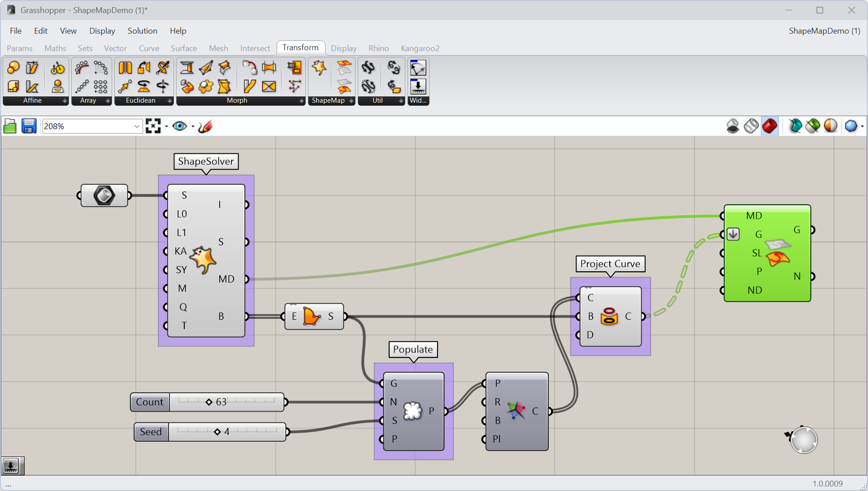Select the ShapeSolver squirrel icon in toolbar

pos(319,67)
